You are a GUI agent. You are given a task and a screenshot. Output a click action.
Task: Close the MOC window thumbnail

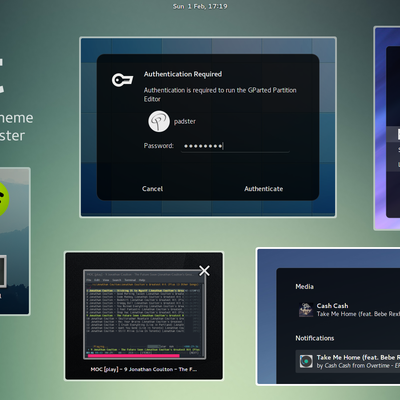pos(204,271)
